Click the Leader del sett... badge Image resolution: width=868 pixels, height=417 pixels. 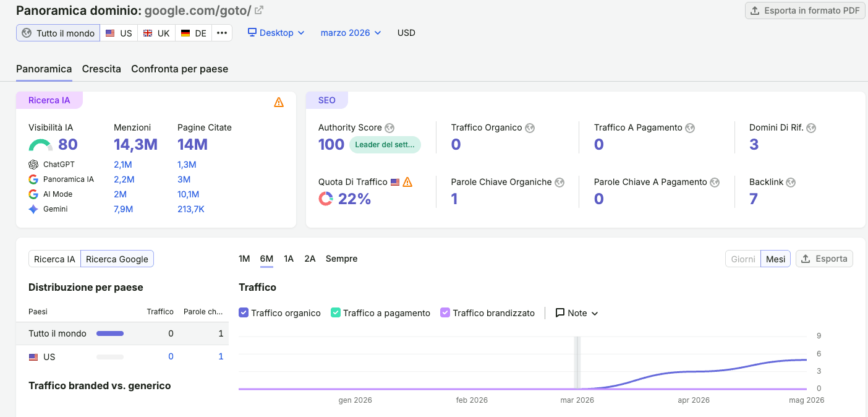click(385, 145)
